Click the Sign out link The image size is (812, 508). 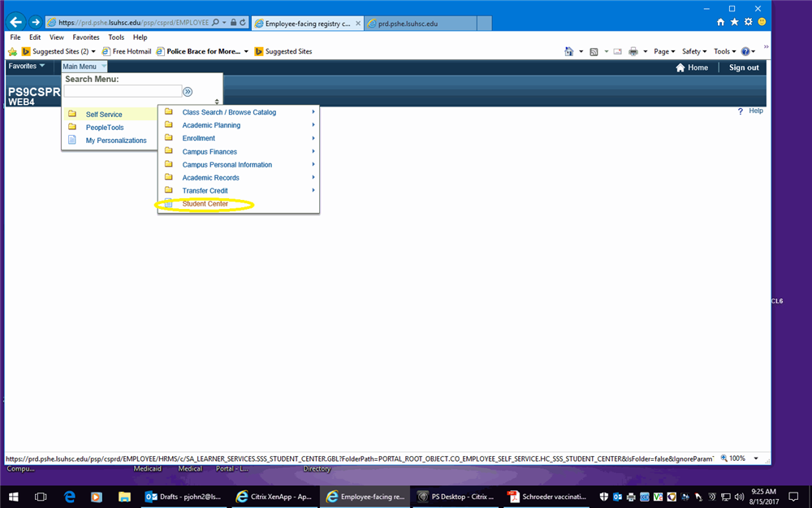[743, 67]
